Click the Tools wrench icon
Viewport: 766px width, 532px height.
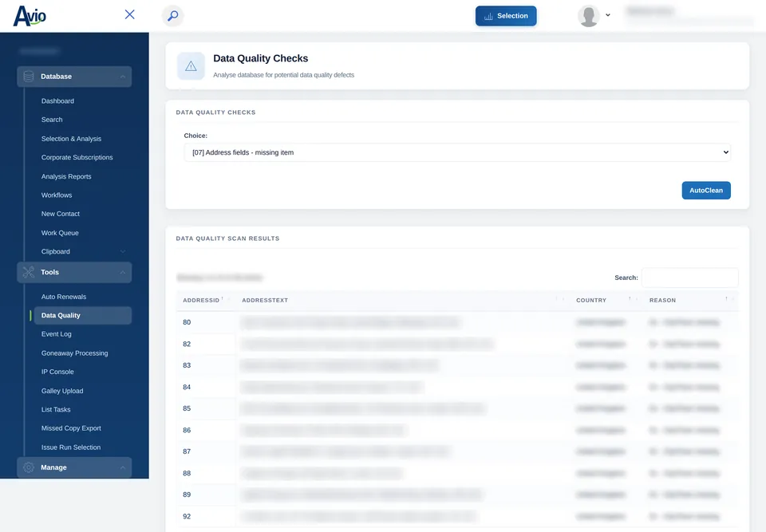[x=29, y=272]
